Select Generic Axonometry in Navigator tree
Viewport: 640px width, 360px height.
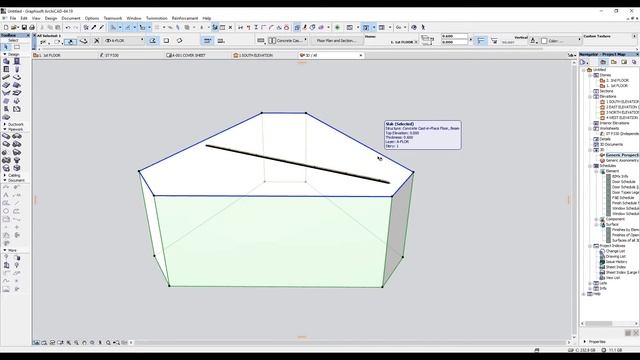pos(622,160)
